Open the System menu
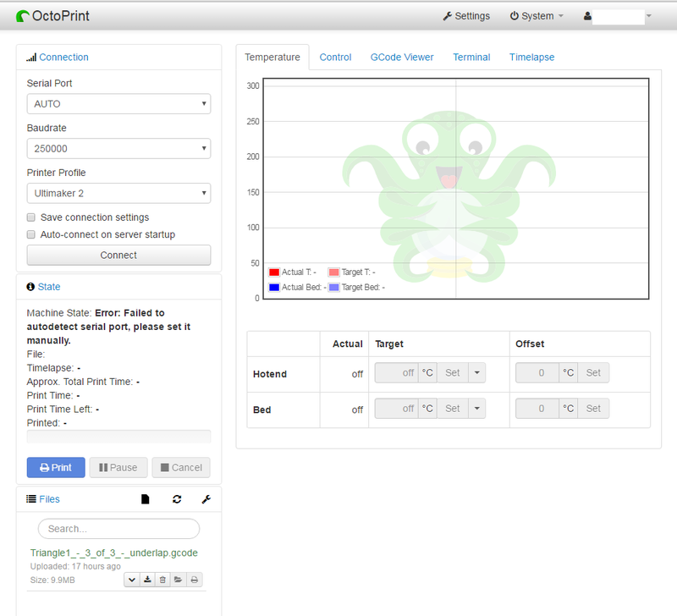This screenshot has height=616, width=677. 537,16
